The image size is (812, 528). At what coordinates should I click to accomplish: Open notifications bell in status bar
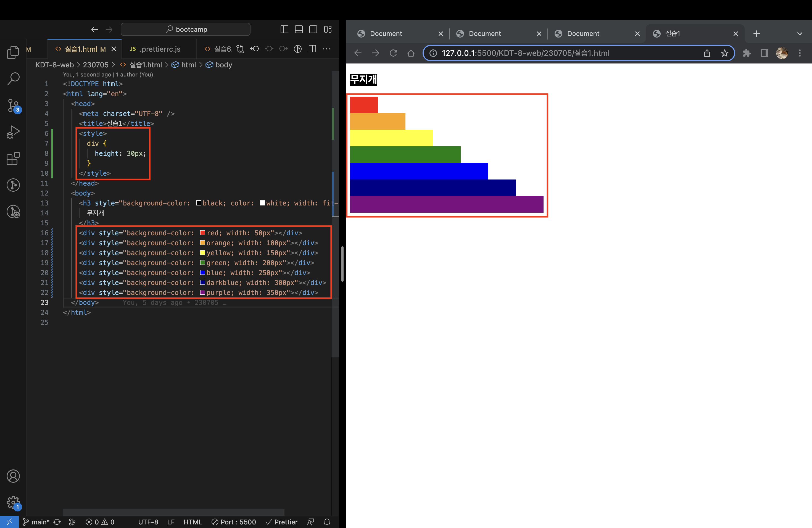[x=327, y=522]
